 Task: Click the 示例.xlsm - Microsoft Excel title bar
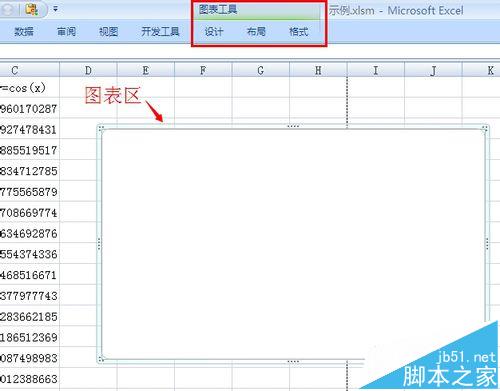[x=396, y=10]
